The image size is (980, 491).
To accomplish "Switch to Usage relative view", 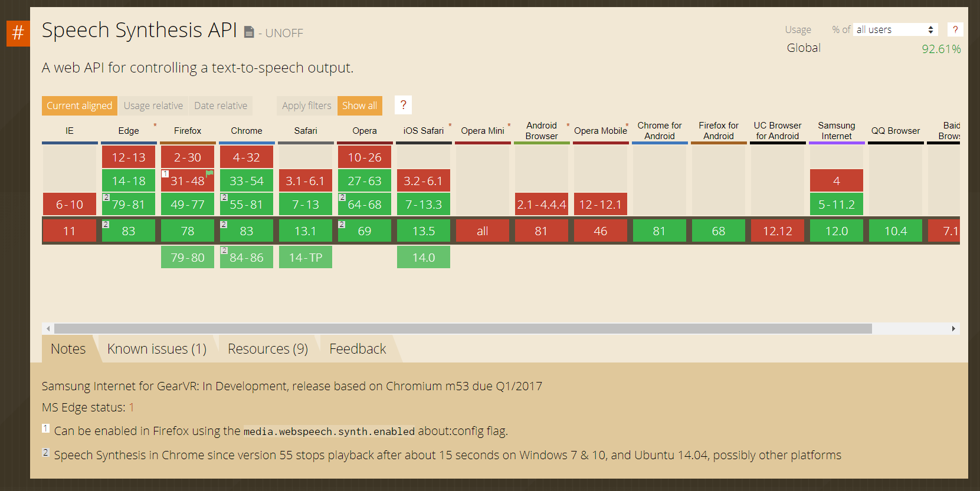I will 153,106.
